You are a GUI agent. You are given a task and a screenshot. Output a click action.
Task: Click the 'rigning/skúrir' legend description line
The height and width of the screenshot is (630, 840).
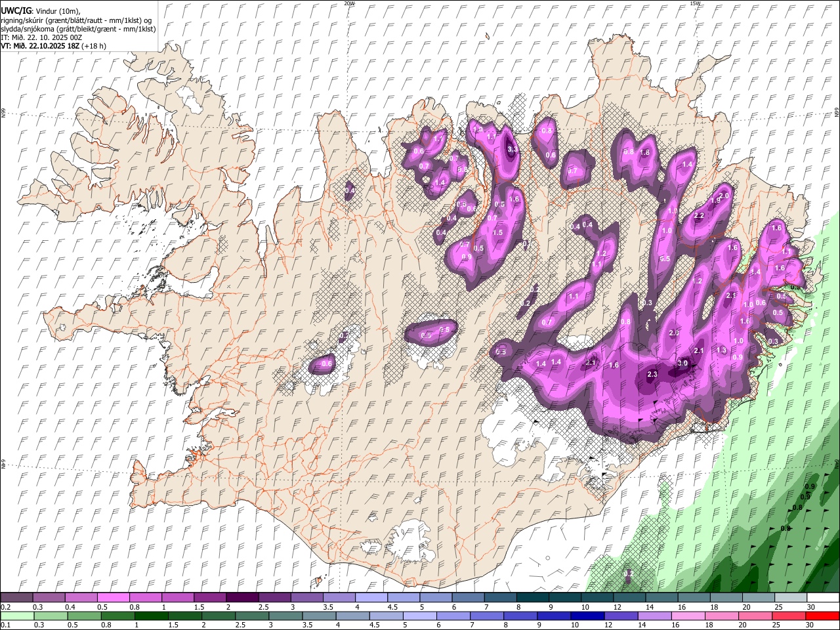point(77,20)
